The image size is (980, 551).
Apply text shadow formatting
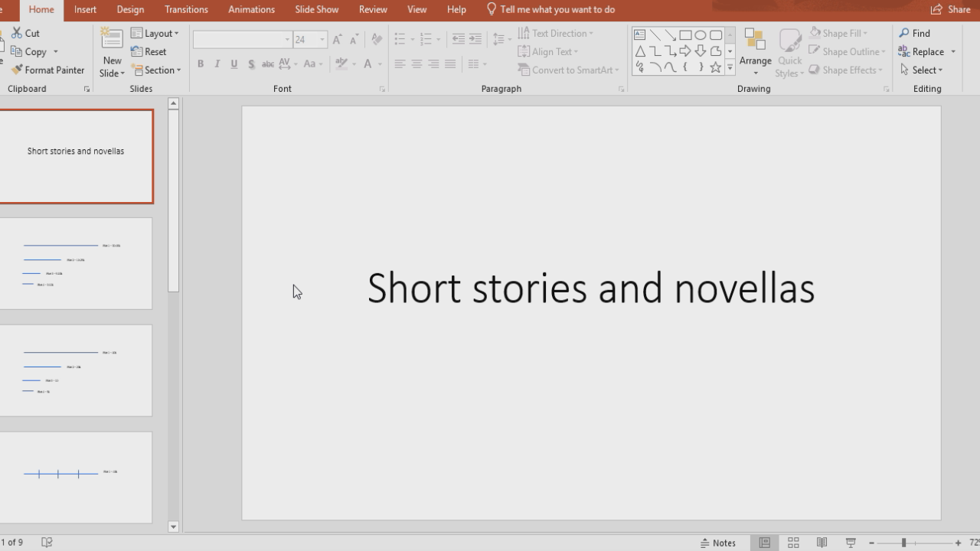251,64
